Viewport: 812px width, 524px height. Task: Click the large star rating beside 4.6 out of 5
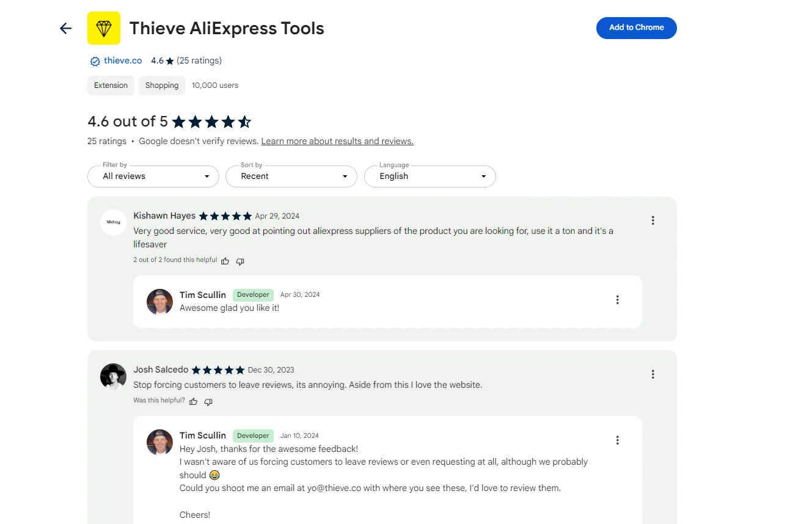(x=212, y=122)
